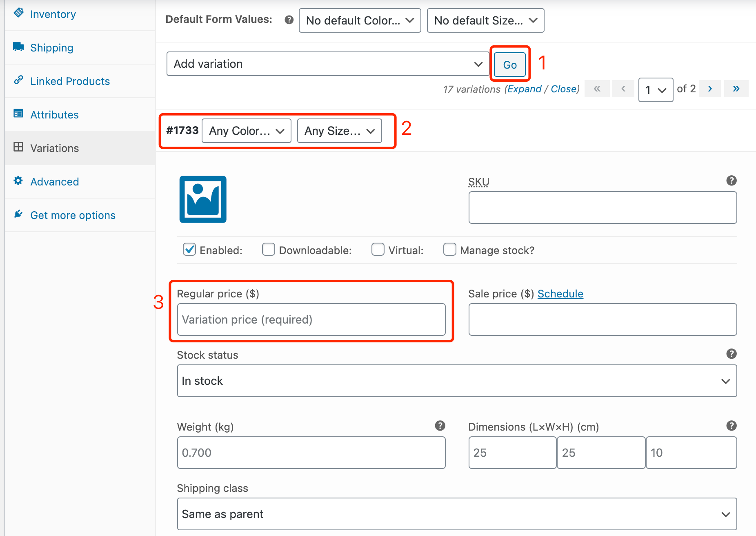Open the Attributes tab
This screenshot has height=536, width=756.
coord(80,115)
